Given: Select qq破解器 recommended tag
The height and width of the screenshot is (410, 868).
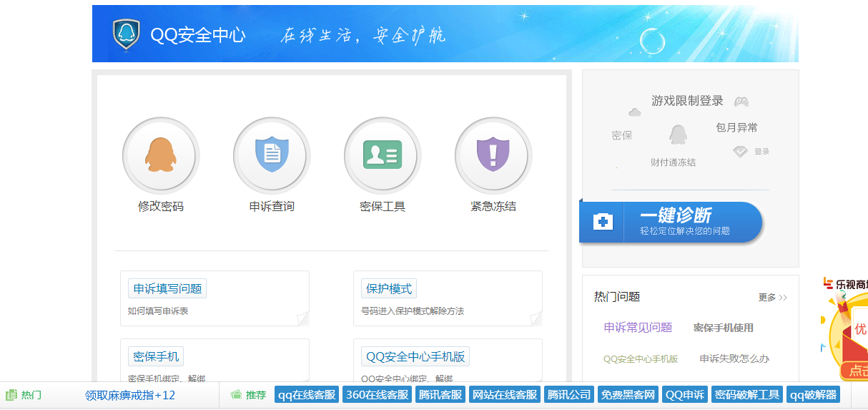Looking at the screenshot, I should 813,395.
